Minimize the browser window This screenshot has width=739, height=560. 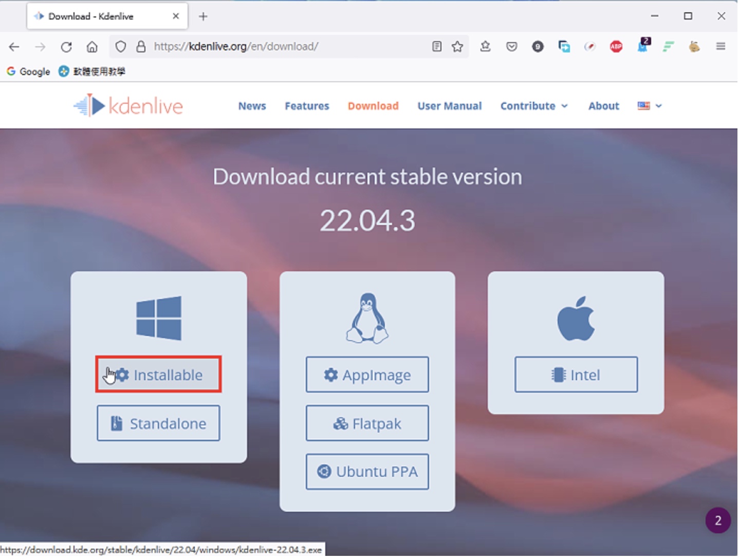(x=655, y=16)
